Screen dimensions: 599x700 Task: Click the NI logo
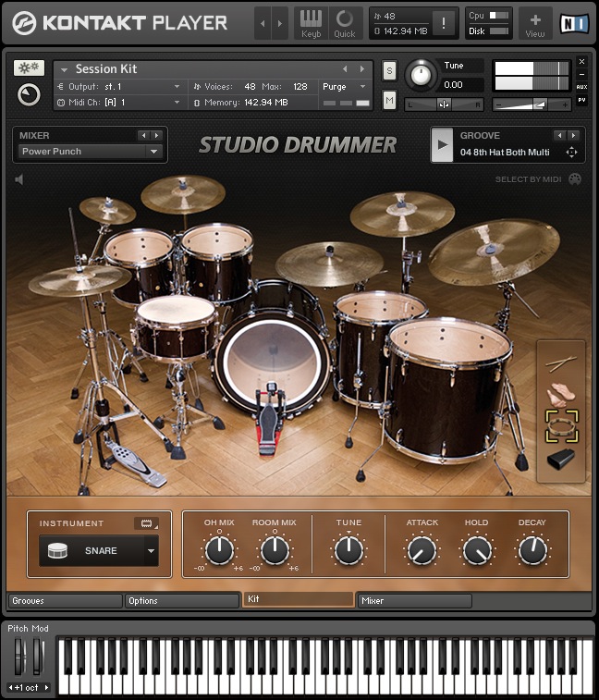pyautogui.click(x=574, y=23)
